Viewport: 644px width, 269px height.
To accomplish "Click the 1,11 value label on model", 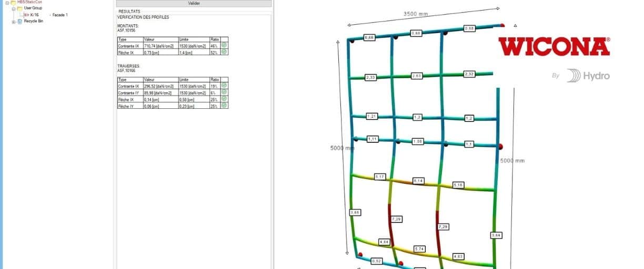I will (x=373, y=139).
